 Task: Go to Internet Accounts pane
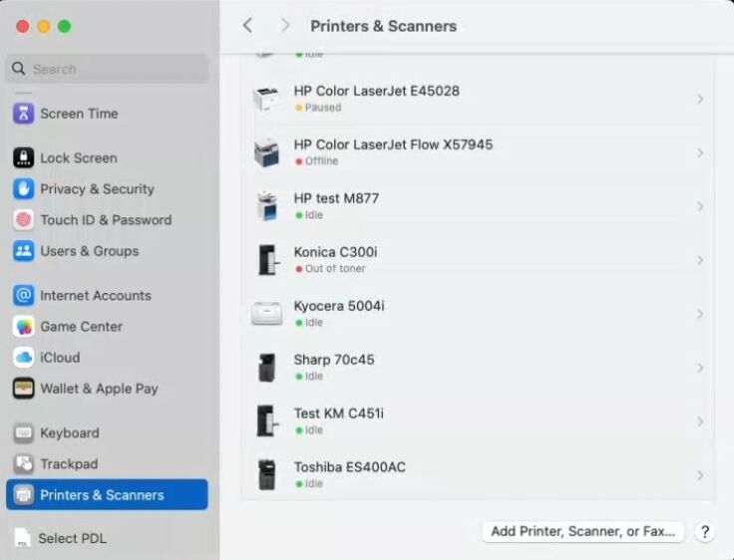click(x=95, y=296)
